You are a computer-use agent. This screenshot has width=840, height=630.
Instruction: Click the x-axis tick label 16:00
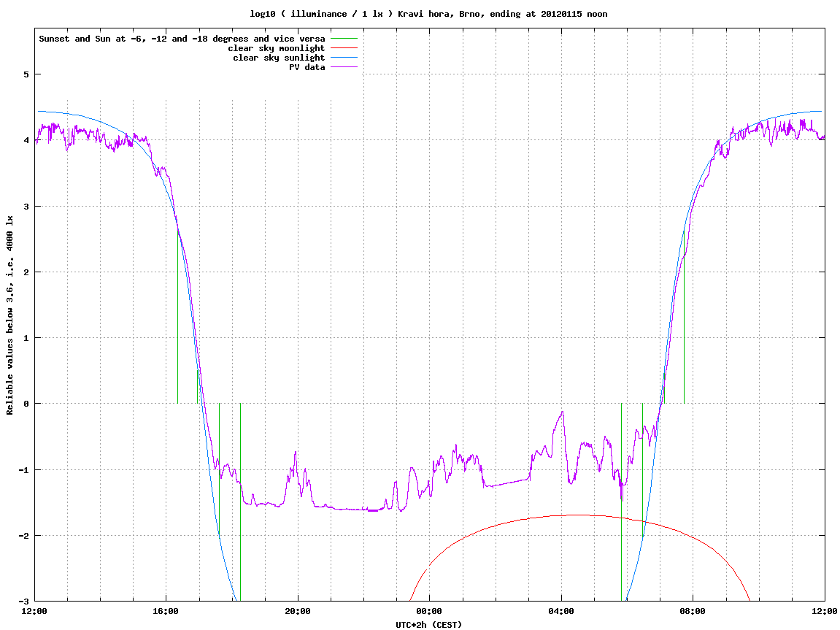coord(166,611)
